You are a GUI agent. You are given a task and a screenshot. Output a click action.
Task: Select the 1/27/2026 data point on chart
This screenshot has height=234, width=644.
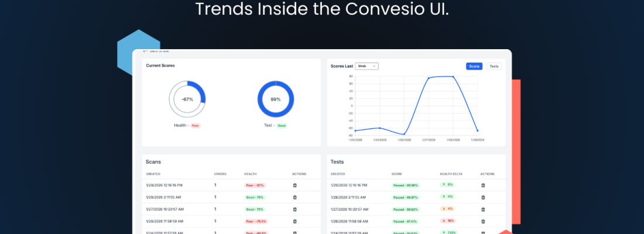click(x=429, y=78)
